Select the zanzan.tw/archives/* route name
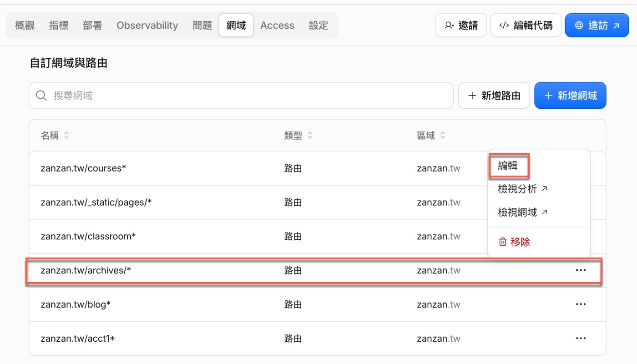The width and height of the screenshot is (637, 364). [x=86, y=270]
